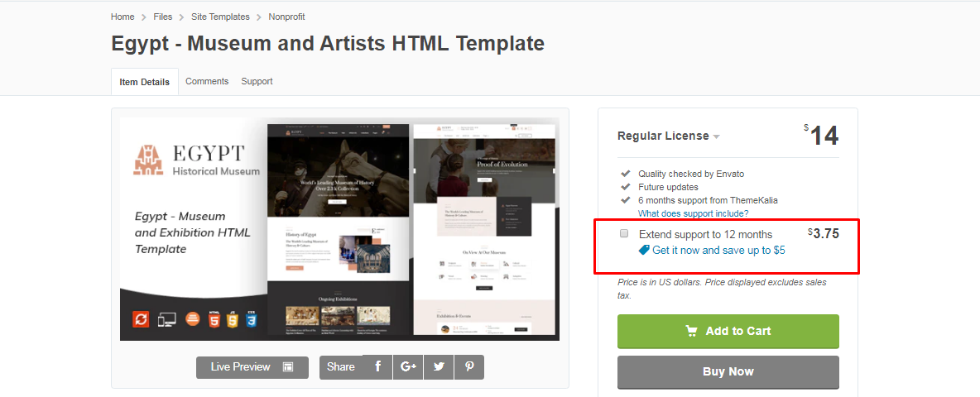This screenshot has width=980, height=397.
Task: Click the JS badge in preview image
Action: (233, 319)
